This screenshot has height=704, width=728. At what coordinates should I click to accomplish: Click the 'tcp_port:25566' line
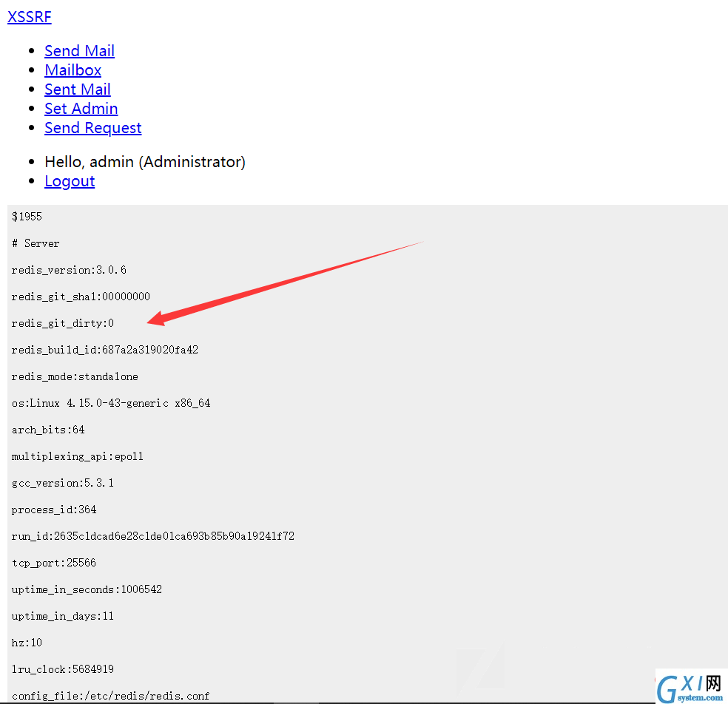click(54, 563)
